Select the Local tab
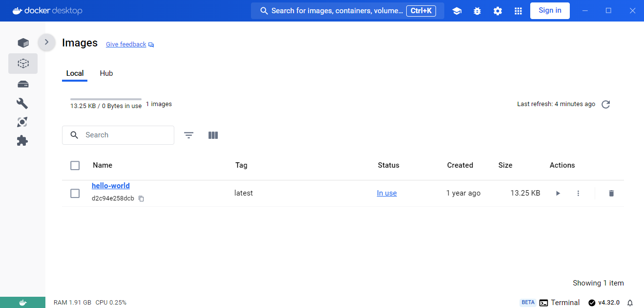 click(75, 73)
